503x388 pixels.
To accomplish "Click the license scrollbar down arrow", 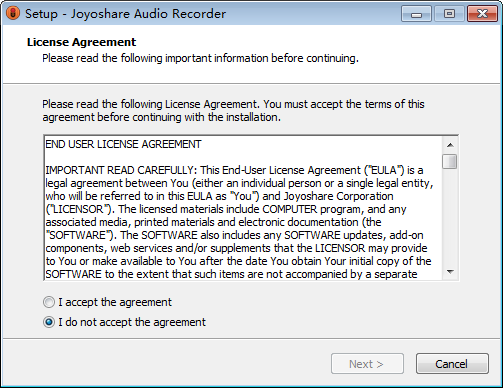I will [450, 272].
